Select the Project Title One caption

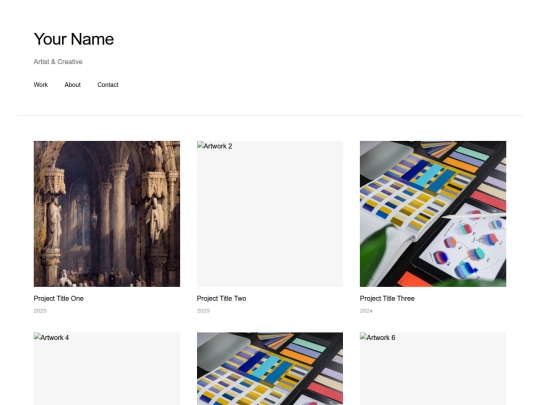(x=59, y=299)
